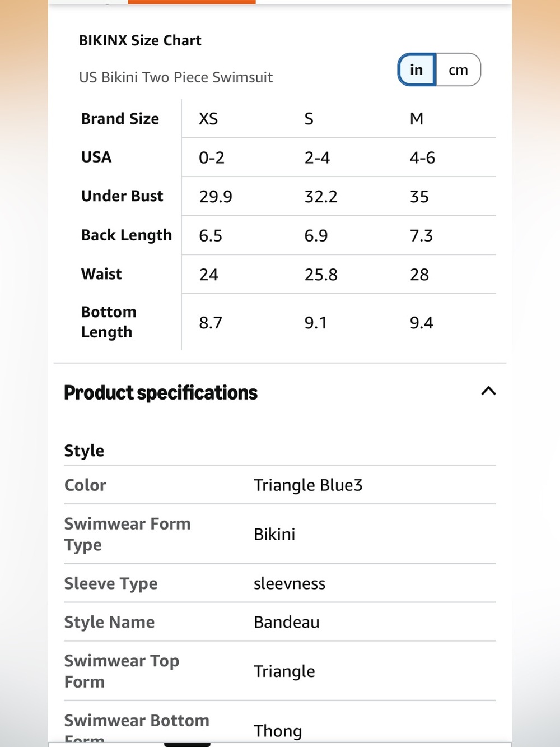Click the USA size 4-6 cell

click(x=422, y=157)
